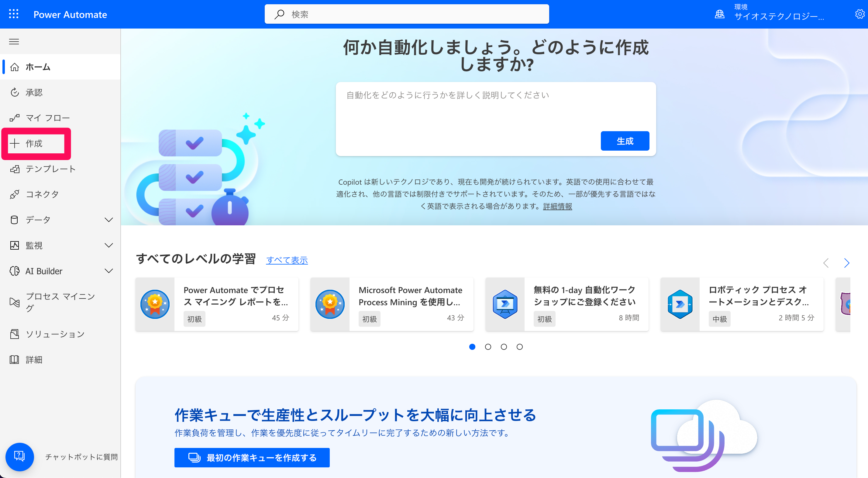Click the プロセス マイニング icon
Viewport: 868px width, 478px height.
click(x=15, y=302)
